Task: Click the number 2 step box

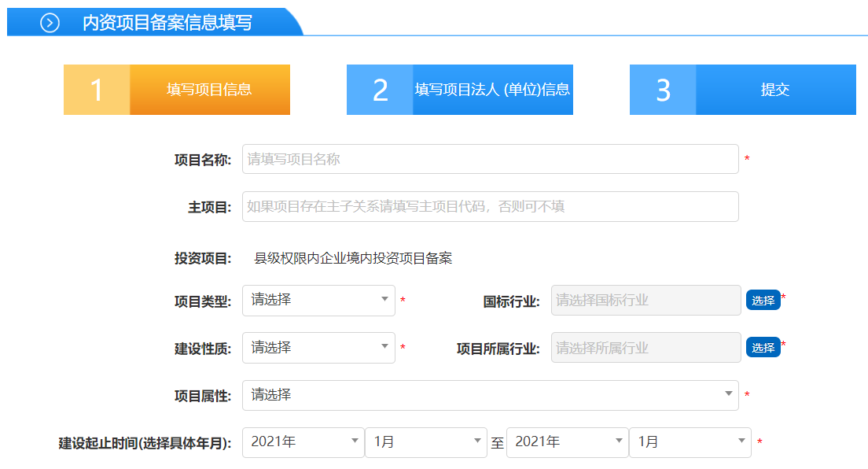Action: tap(380, 90)
